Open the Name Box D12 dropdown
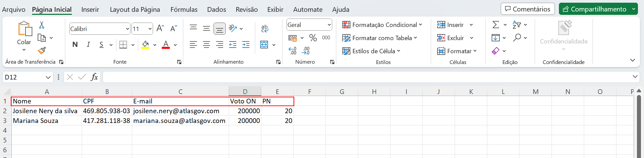644x158 pixels. [x=48, y=77]
